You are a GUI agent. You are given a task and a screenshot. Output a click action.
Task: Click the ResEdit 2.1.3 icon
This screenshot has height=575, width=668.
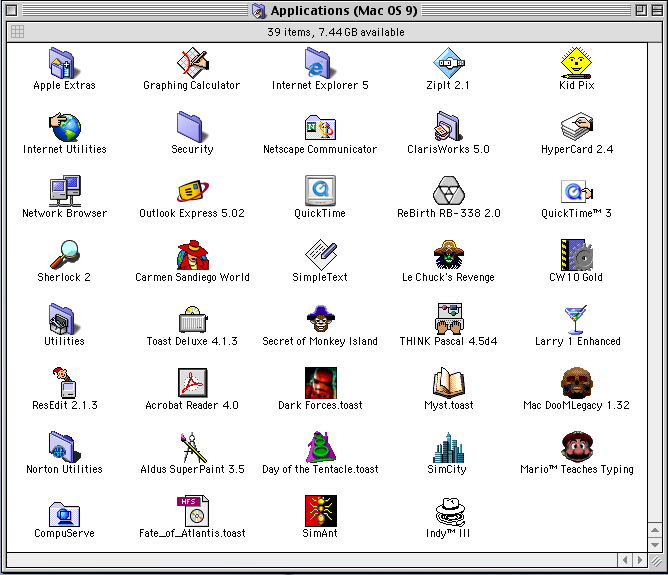click(64, 382)
